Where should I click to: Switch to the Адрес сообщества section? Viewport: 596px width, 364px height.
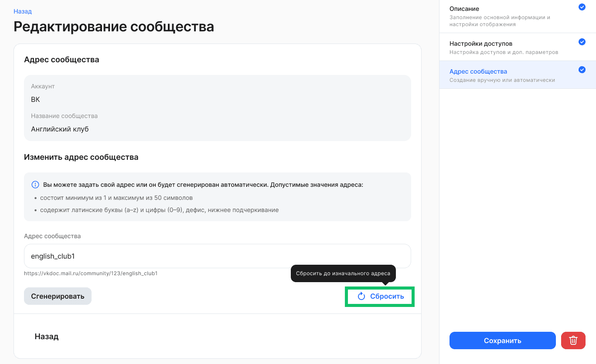point(478,71)
